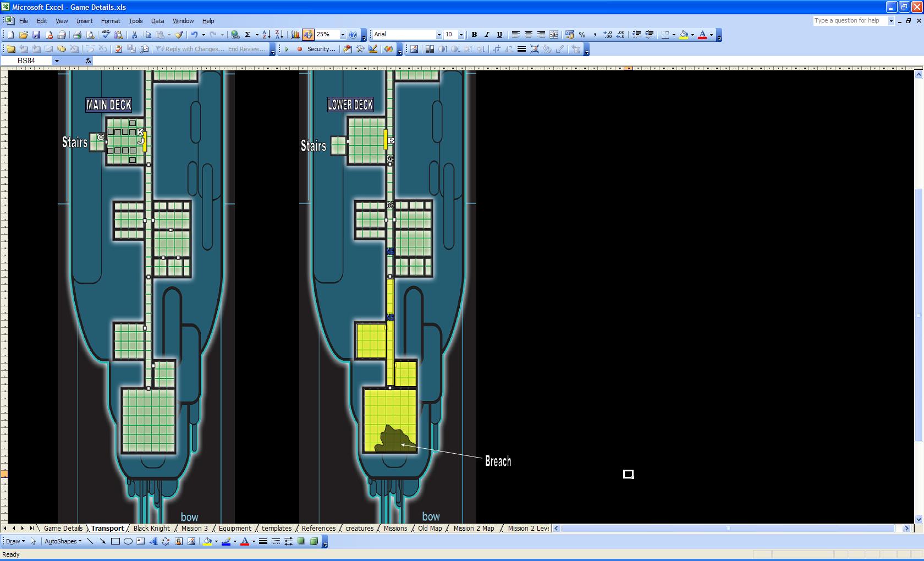Choose the Oval shape tool
924x561 pixels.
pos(128,541)
